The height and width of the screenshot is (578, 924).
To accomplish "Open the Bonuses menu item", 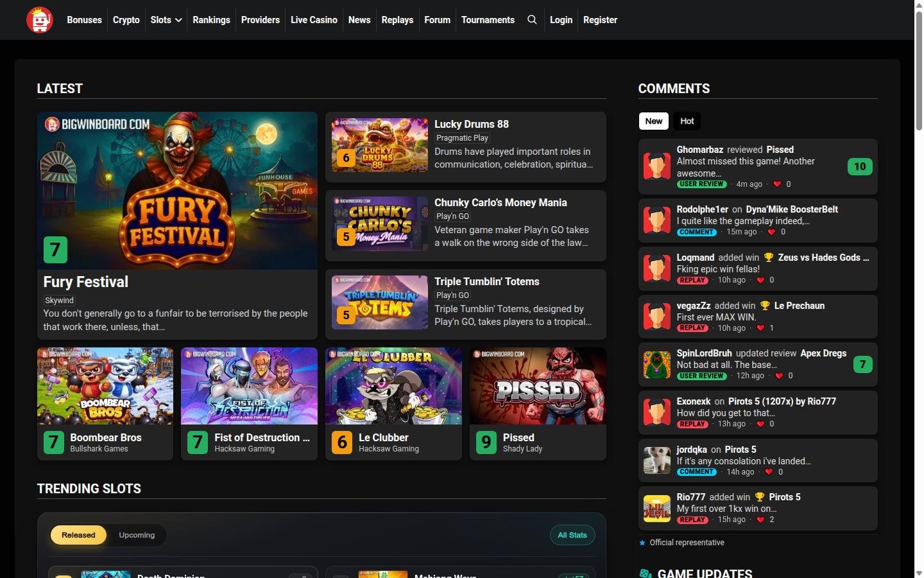I will [84, 20].
